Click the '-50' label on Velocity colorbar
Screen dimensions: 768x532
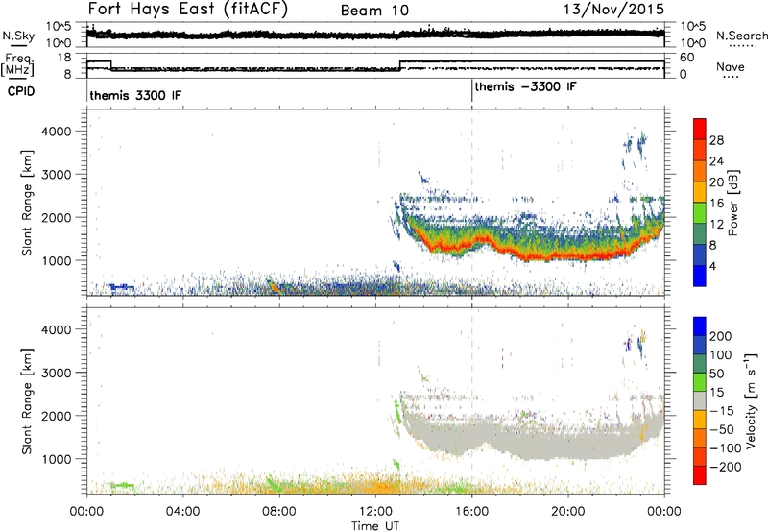point(722,429)
